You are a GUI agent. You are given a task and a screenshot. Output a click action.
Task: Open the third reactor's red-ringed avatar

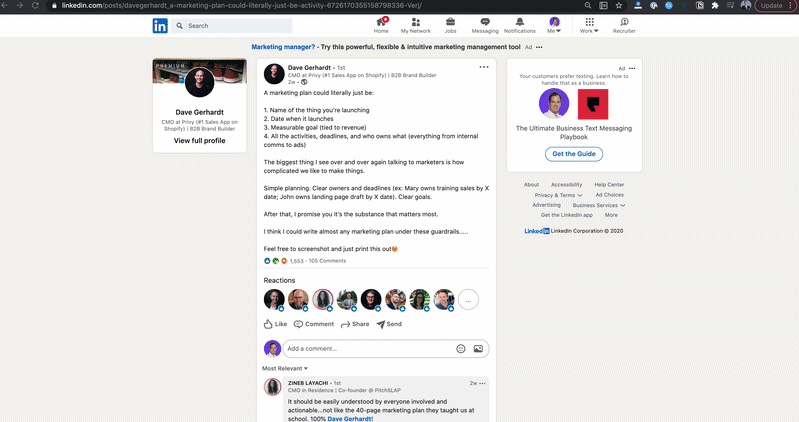323,300
